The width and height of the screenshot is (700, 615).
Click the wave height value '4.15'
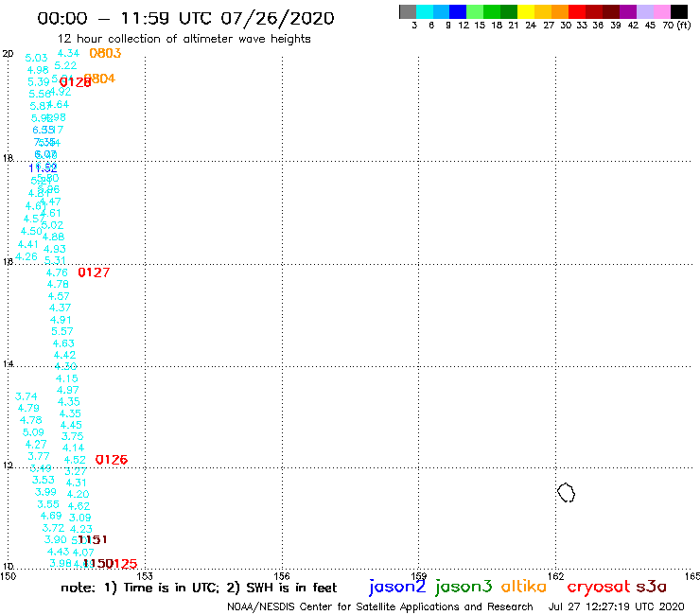[67, 378]
